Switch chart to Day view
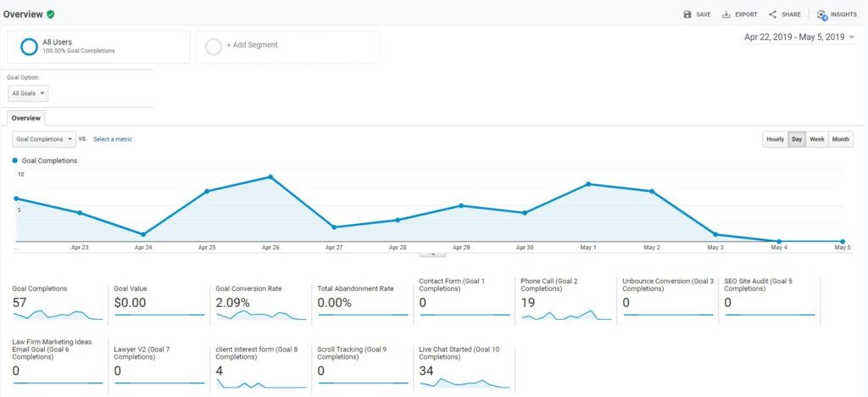868x397 pixels. pyautogui.click(x=797, y=139)
